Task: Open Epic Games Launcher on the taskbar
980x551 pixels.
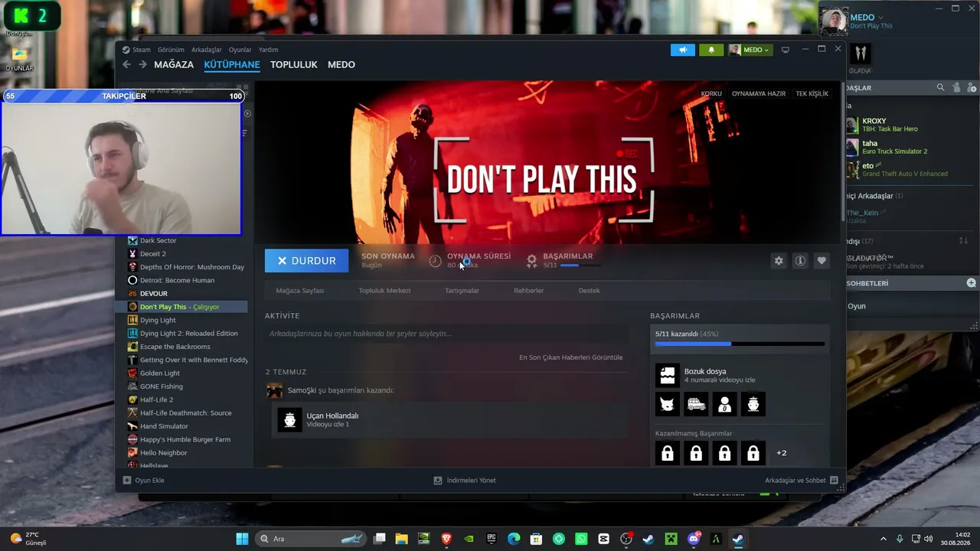Action: coord(492,539)
